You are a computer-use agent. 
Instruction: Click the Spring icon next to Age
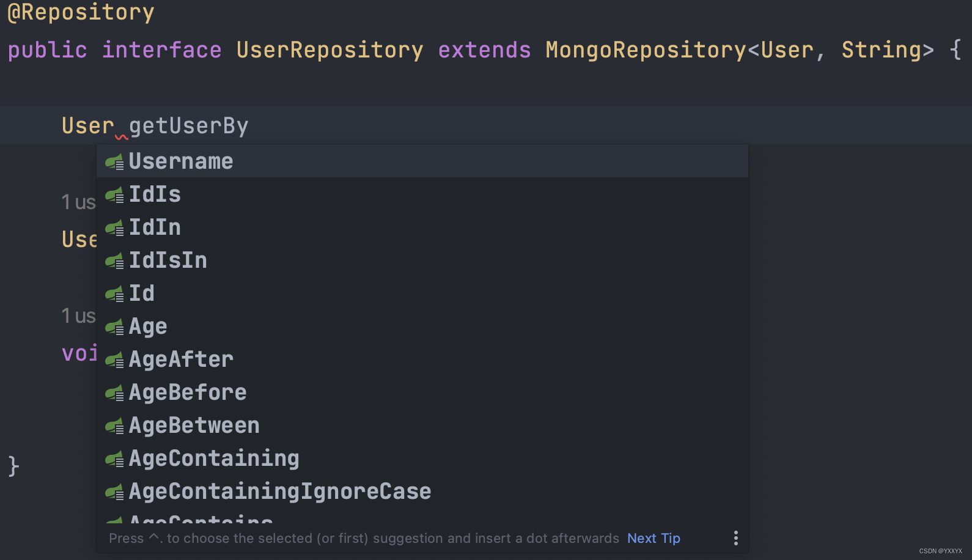pyautogui.click(x=114, y=327)
